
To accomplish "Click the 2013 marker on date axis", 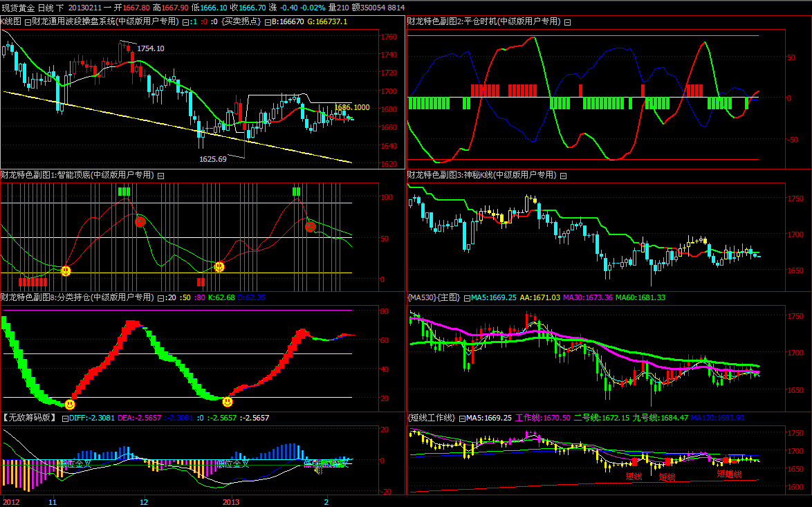I will (230, 501).
